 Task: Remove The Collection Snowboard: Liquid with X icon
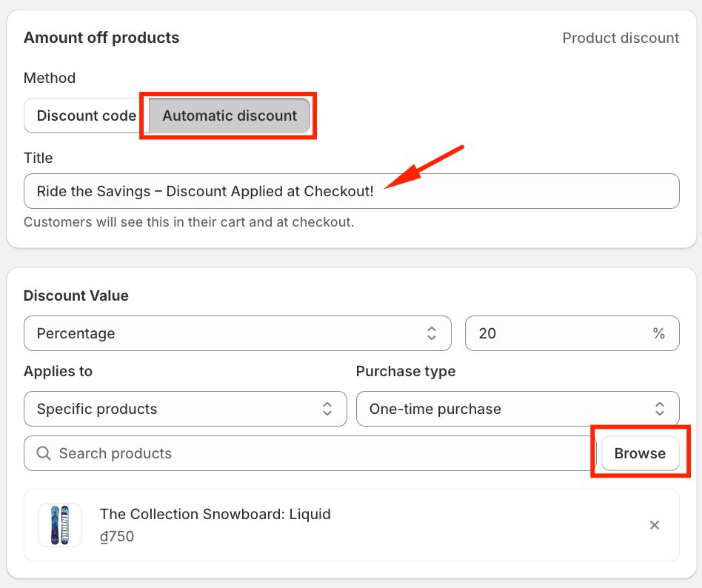654,525
